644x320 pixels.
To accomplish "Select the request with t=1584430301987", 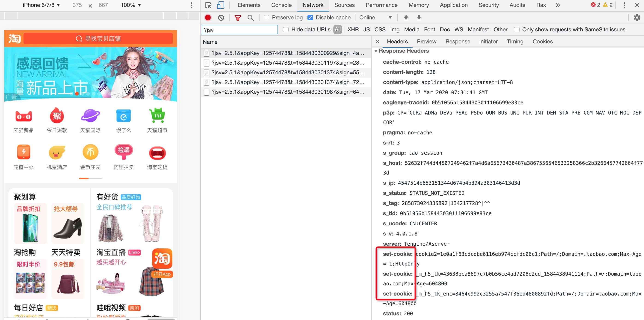I will click(287, 92).
